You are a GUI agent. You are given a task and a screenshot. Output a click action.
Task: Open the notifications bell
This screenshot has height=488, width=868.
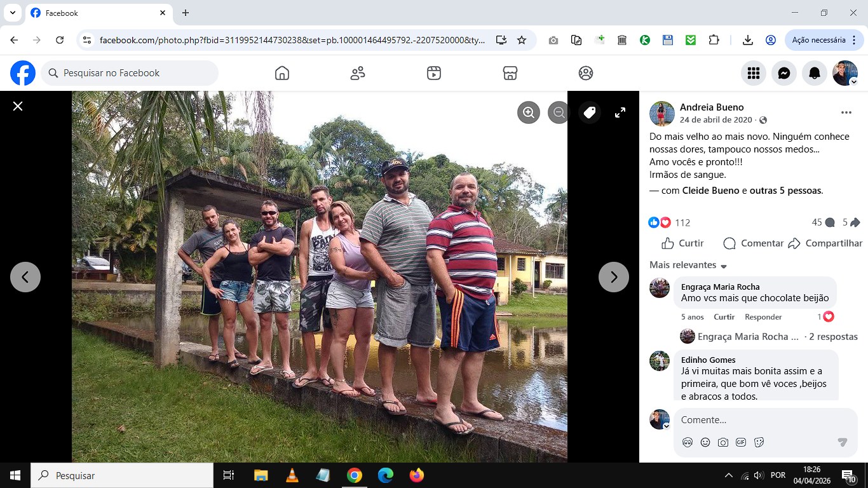tap(815, 73)
